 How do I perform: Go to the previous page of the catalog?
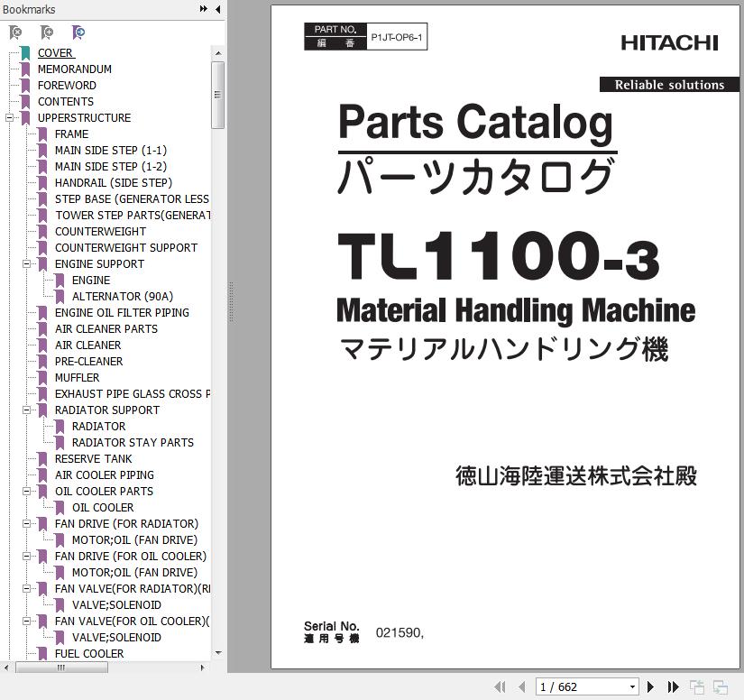tap(521, 686)
